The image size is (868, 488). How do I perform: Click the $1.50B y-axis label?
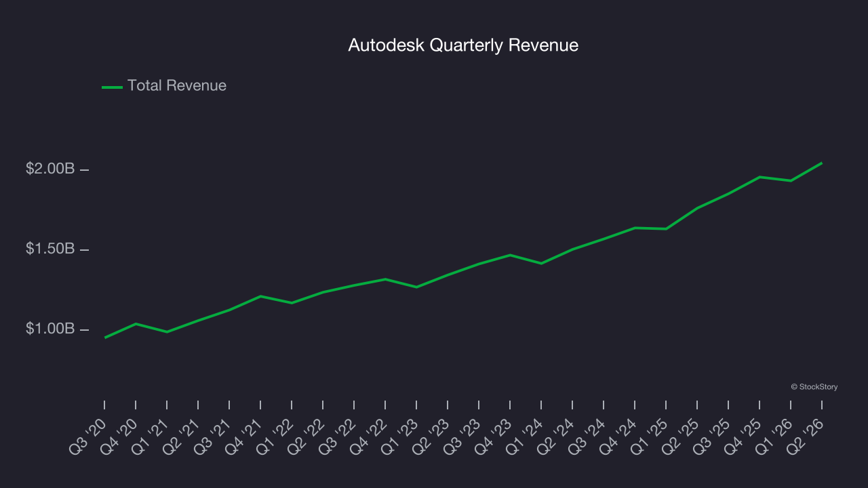click(x=50, y=249)
